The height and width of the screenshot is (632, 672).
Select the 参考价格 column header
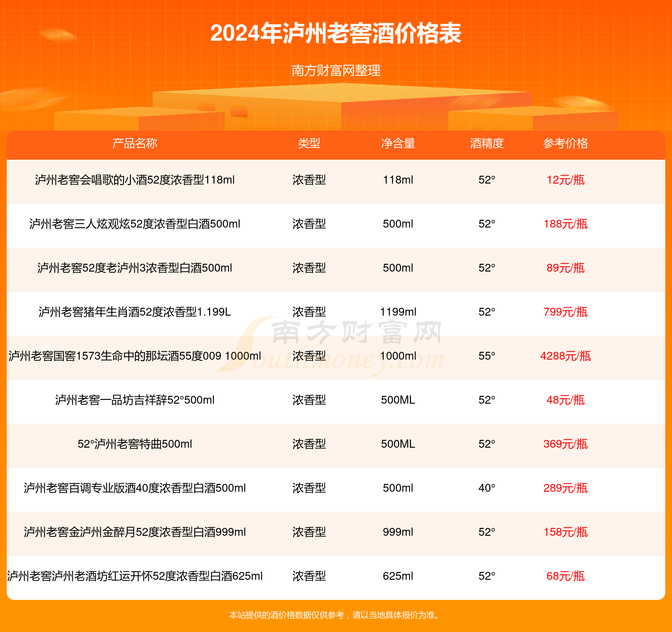click(566, 143)
